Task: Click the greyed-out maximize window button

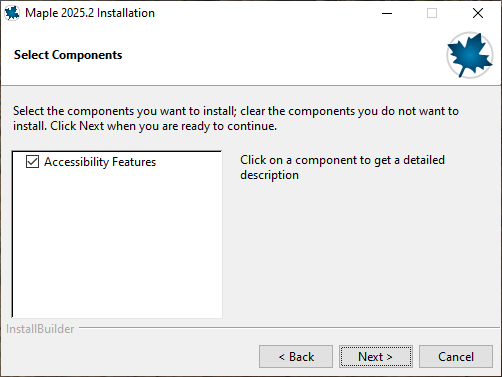Action: (432, 13)
